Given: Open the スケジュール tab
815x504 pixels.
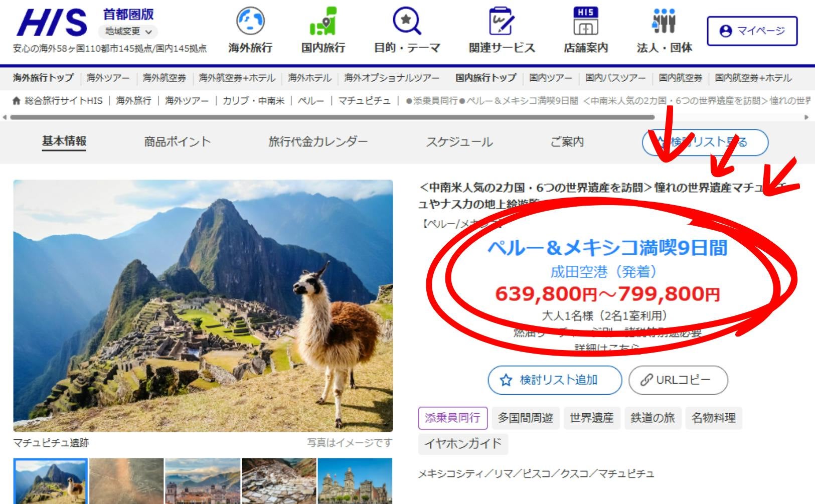Looking at the screenshot, I should [x=459, y=142].
